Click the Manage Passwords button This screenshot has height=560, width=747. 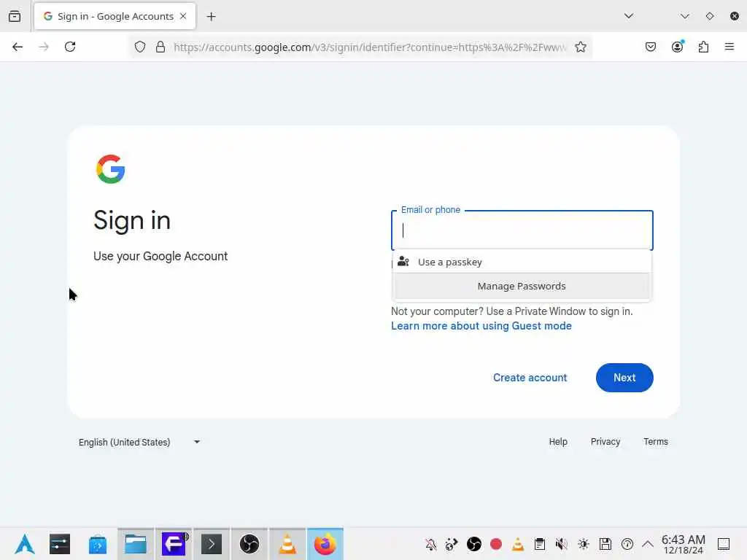tap(522, 286)
